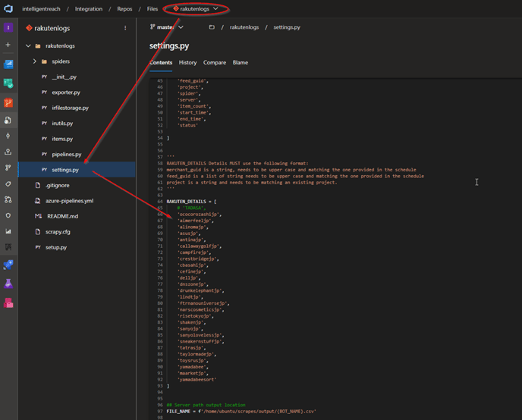The image size is (522, 420).
Task: Click settings.py in the file path
Action: 287,27
